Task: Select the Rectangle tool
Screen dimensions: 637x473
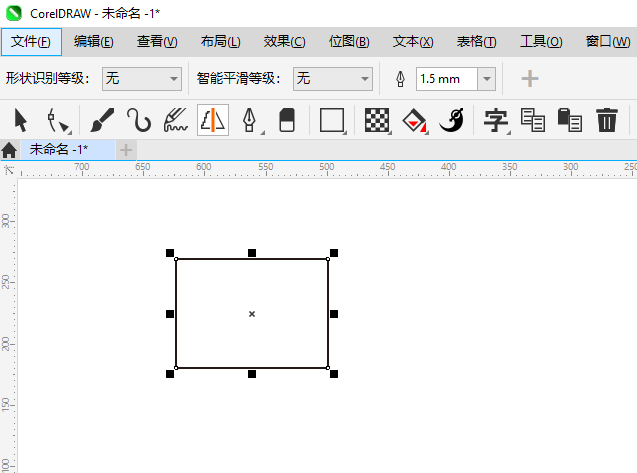Action: (332, 120)
